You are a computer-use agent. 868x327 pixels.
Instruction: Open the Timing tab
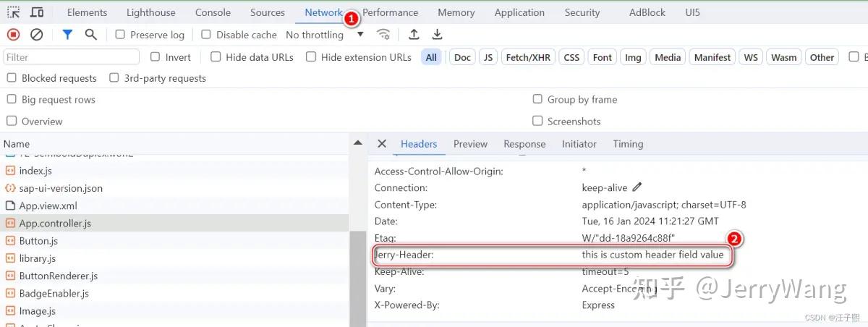point(628,144)
